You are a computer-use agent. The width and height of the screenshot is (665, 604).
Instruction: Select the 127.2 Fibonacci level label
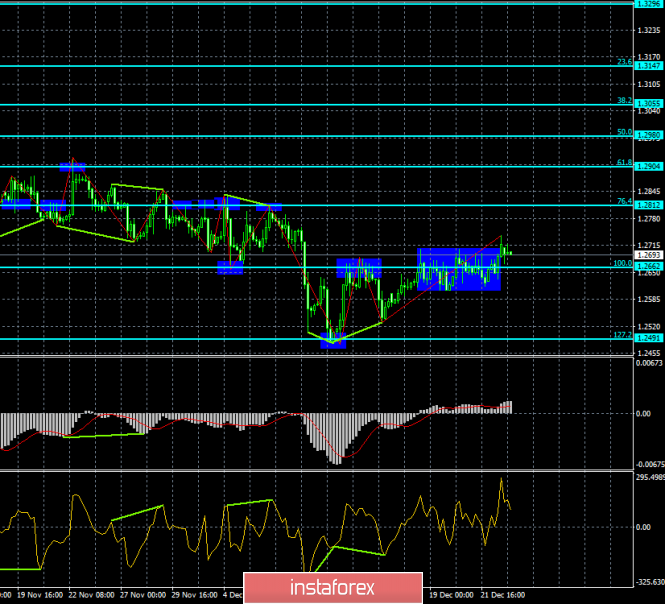pyautogui.click(x=623, y=335)
